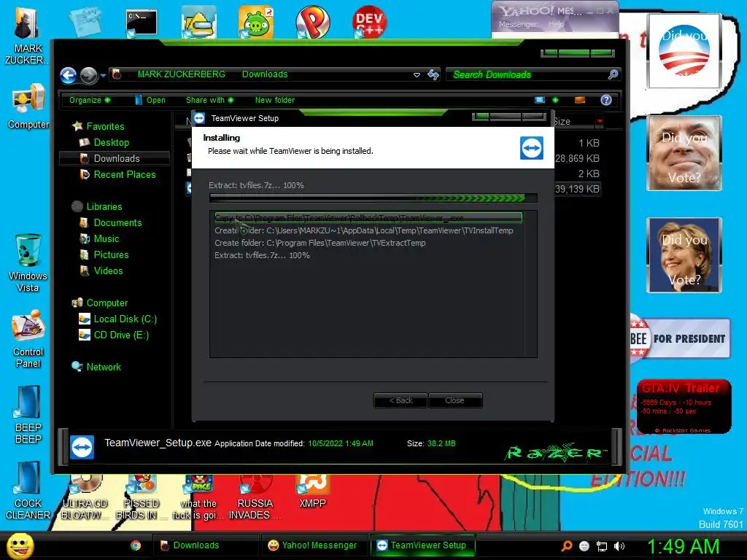This screenshot has height=560, width=747.
Task: Select Desktop under Favorites
Action: (x=104, y=142)
